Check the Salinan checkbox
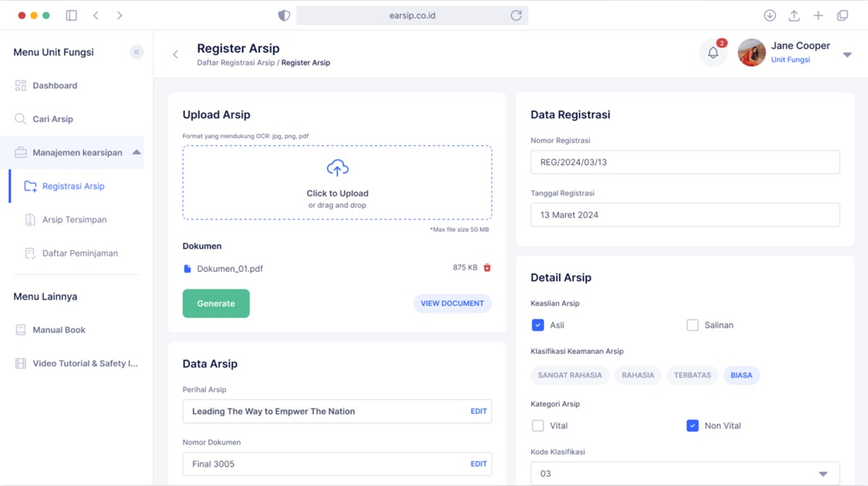Image resolution: width=868 pixels, height=486 pixels. tap(692, 325)
